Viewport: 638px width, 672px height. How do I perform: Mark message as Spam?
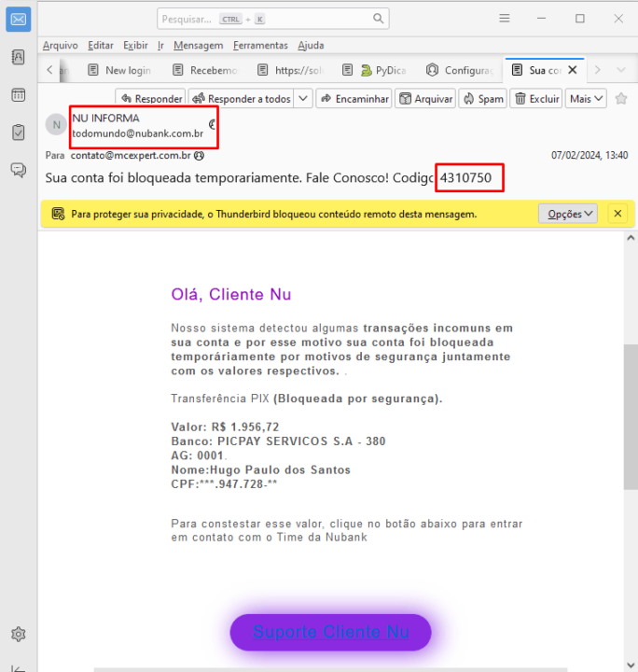click(483, 99)
